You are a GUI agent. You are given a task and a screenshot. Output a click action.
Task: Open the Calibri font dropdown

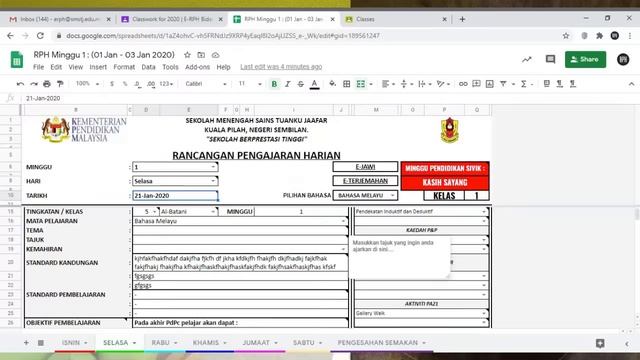[206, 84]
